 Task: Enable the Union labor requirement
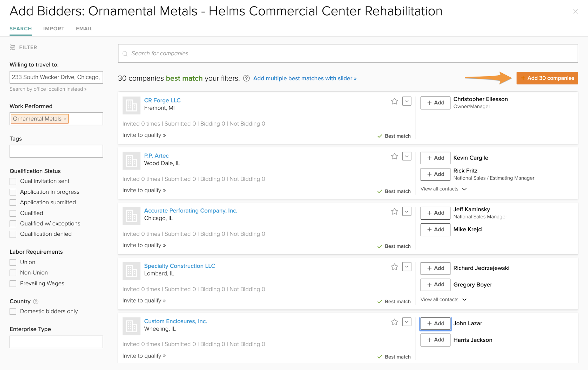tap(13, 262)
